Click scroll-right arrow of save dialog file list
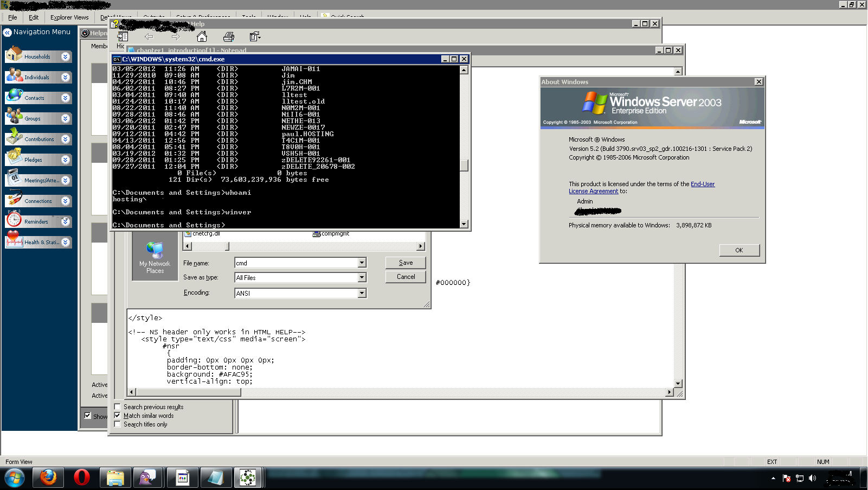Screen dimensions: 868x490 [420, 246]
